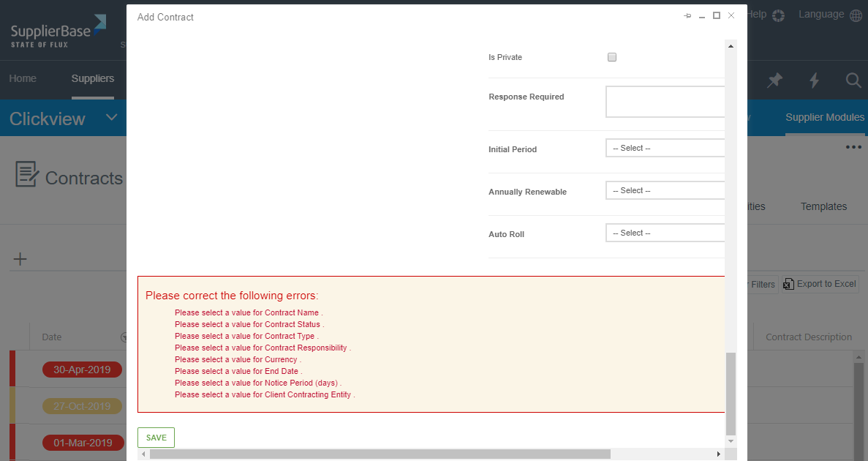The image size is (868, 461).
Task: Open the Auto Roll select box
Action: coord(665,233)
